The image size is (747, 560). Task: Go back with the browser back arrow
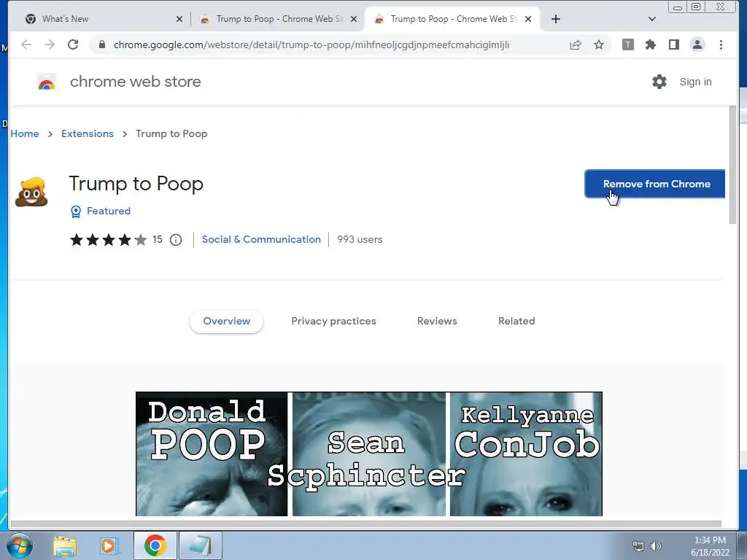point(26,44)
